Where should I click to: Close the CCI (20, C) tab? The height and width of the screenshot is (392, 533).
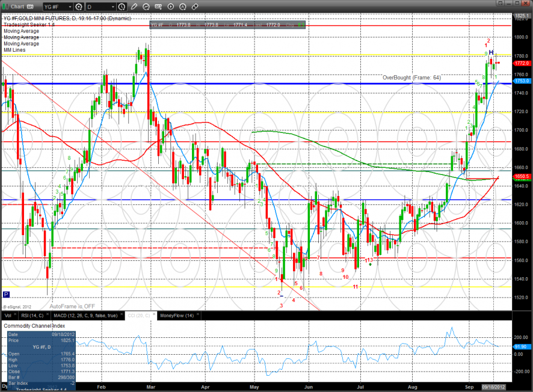[x=154, y=314]
